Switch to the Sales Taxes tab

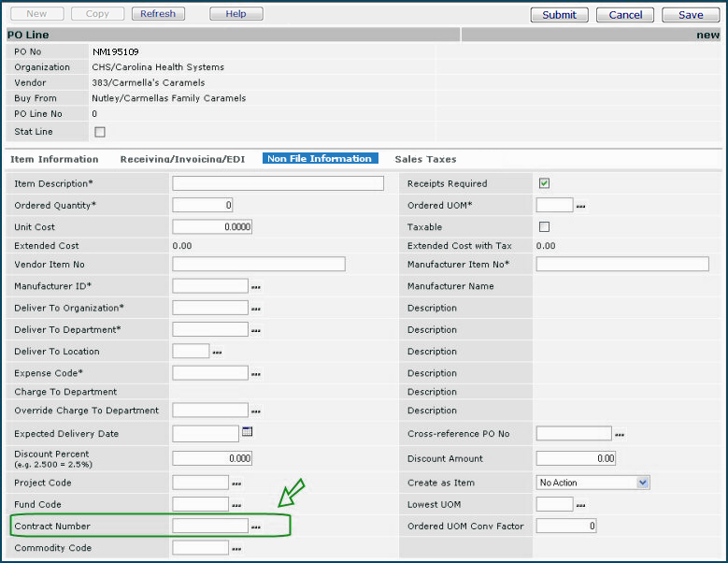coord(425,160)
